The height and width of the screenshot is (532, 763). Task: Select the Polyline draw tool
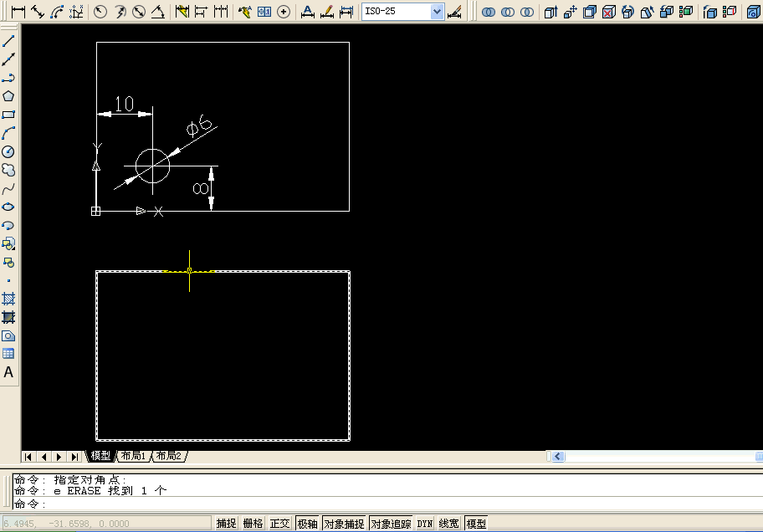click(x=8, y=78)
